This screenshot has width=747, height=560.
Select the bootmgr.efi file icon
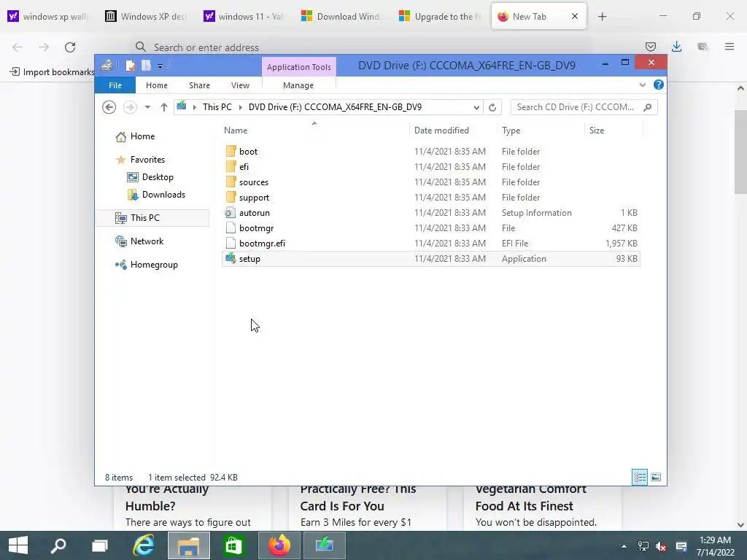pos(231,244)
